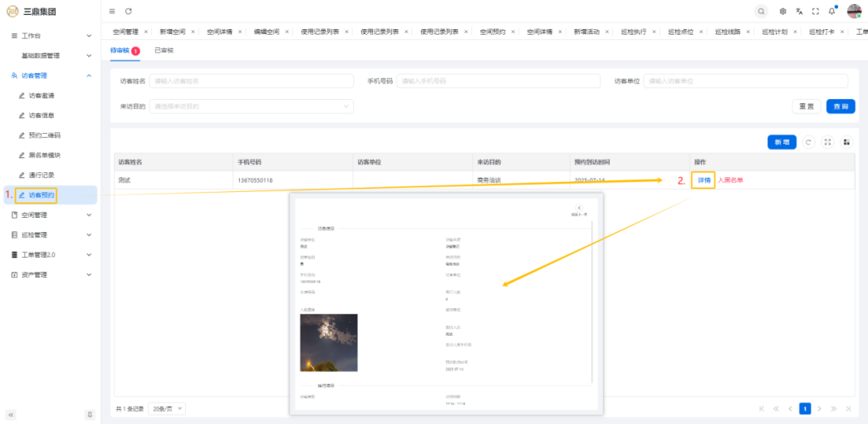The width and height of the screenshot is (868, 424).
Task: Click the language translation icon
Action: (799, 11)
